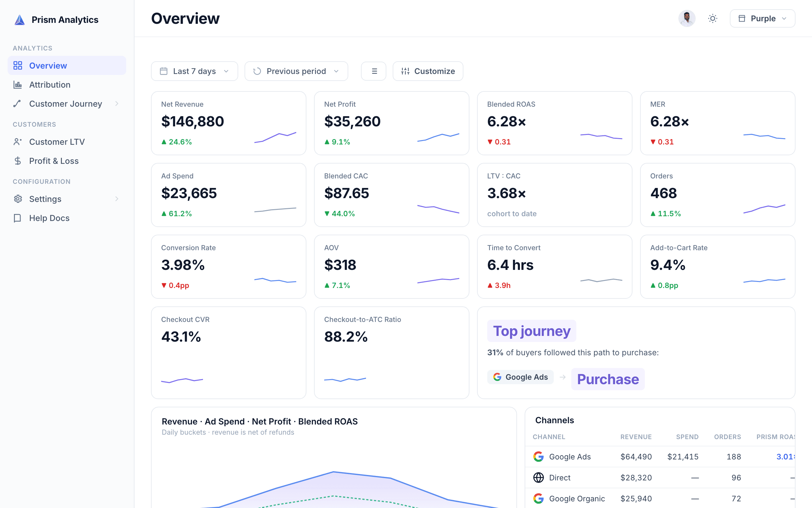The image size is (812, 508).
Task: Click the Customize sliders icon
Action: click(405, 71)
